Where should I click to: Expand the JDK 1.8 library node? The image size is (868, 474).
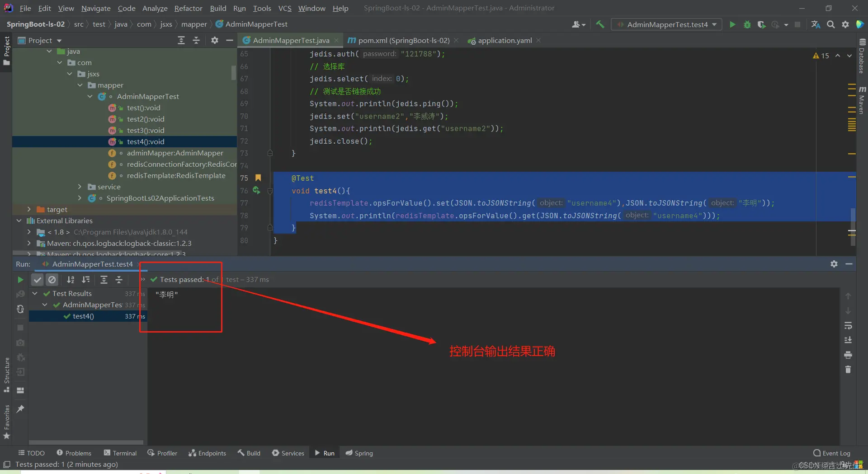tap(29, 232)
